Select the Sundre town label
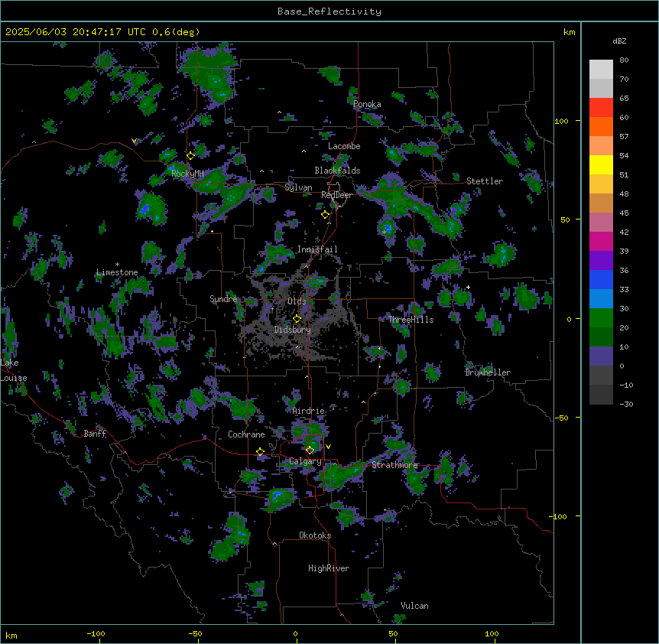659x644 pixels. pyautogui.click(x=223, y=299)
